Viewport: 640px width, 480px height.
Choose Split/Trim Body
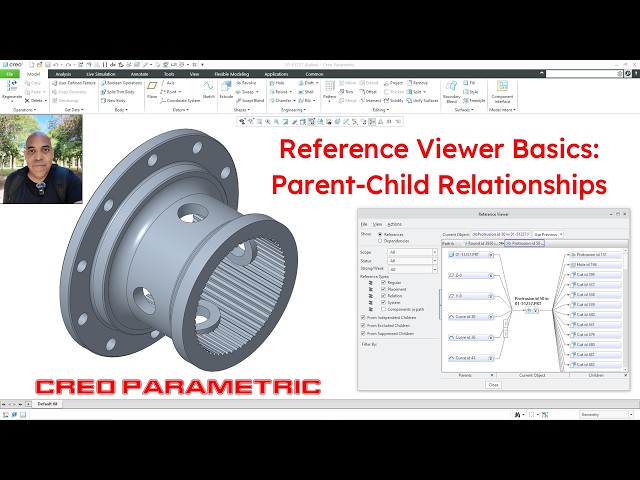tap(118, 92)
